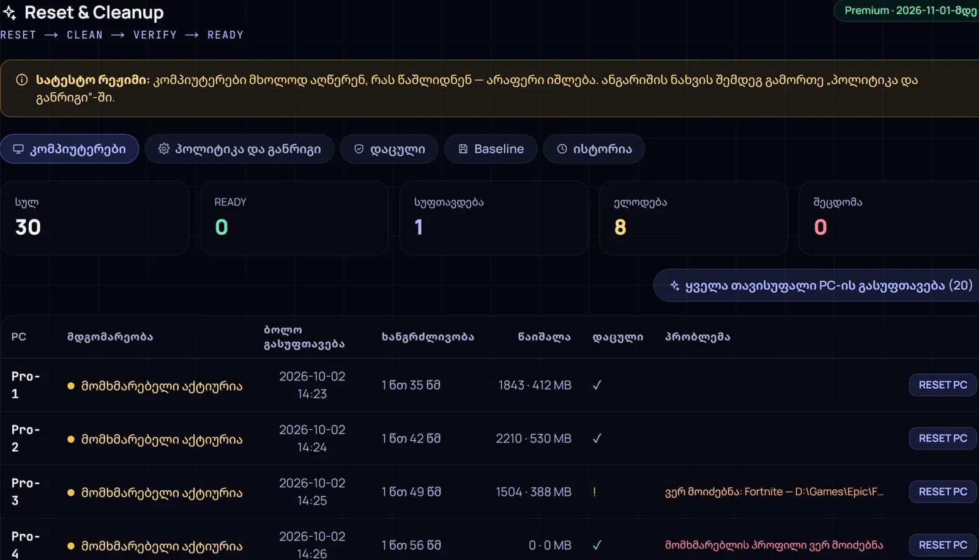The height and width of the screenshot is (560, 979).
Task: Click the green checkmark in Pro-2 row
Action: (x=597, y=438)
